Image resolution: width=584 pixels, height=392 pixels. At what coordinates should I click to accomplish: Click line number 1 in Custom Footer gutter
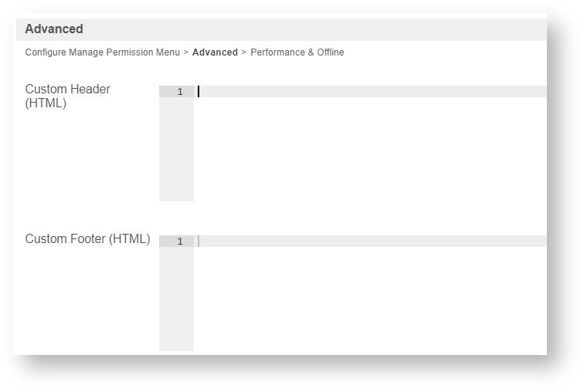coord(179,242)
